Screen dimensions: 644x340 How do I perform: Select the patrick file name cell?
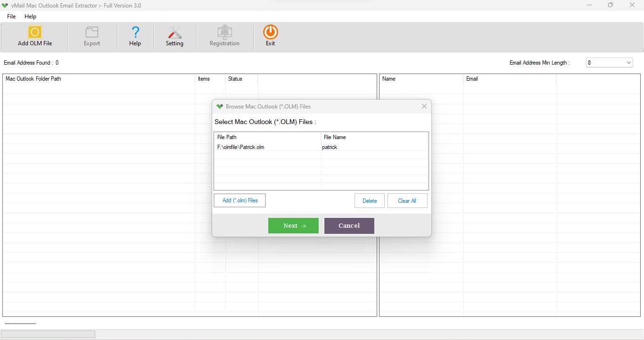[x=330, y=147]
